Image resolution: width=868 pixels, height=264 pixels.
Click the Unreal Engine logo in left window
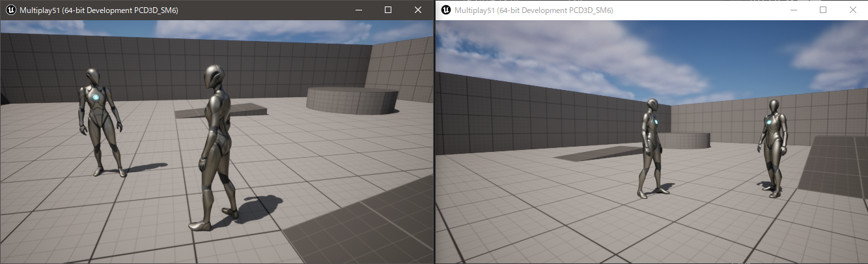[x=10, y=10]
